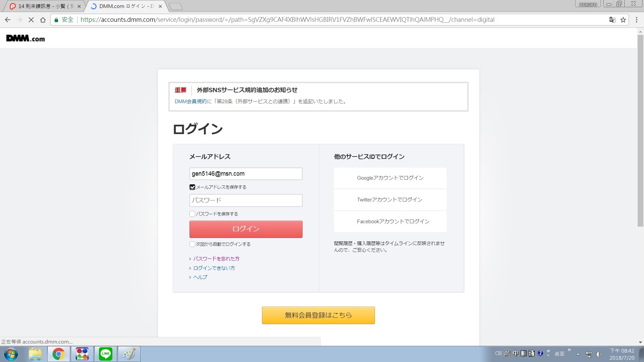Click the DMM.com logo
Screen dimensions: 644x362
(25, 38)
